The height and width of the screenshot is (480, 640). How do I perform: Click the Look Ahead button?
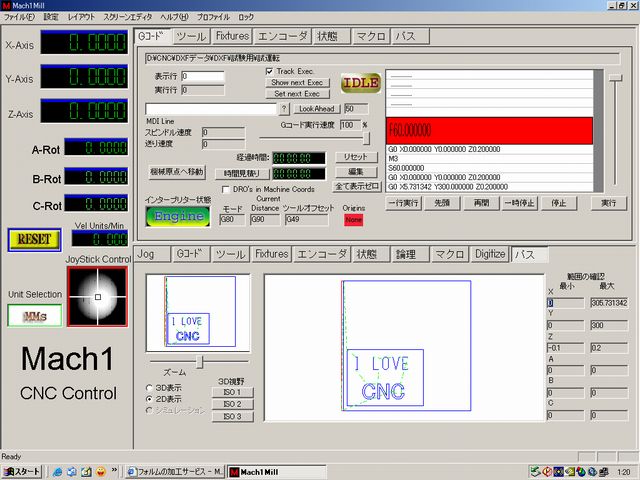tap(317, 109)
